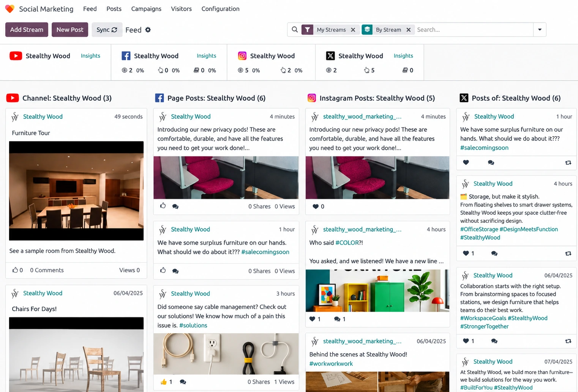Retweet the X surplus furniture post
This screenshot has width=578, height=392.
pyautogui.click(x=568, y=162)
